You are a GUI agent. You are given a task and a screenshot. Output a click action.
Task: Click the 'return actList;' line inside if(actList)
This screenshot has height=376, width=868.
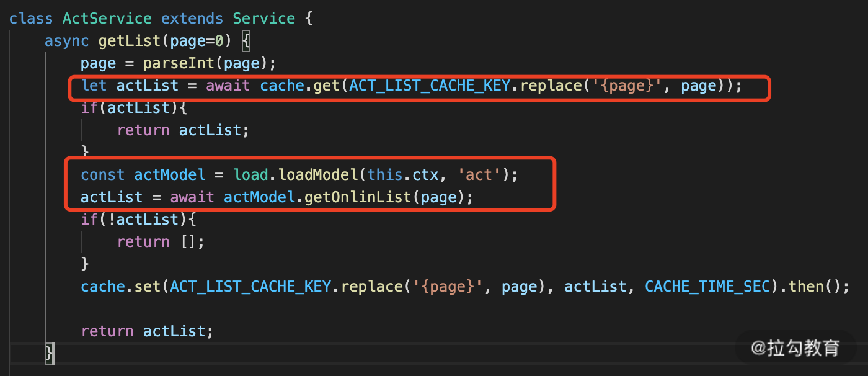click(x=183, y=130)
